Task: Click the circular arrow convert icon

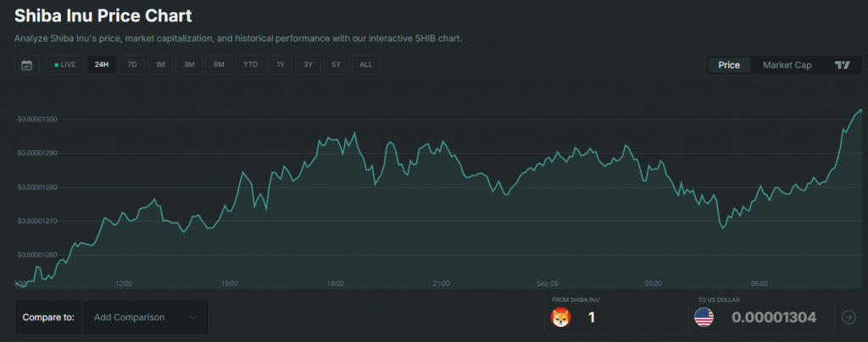Action: pos(849,317)
